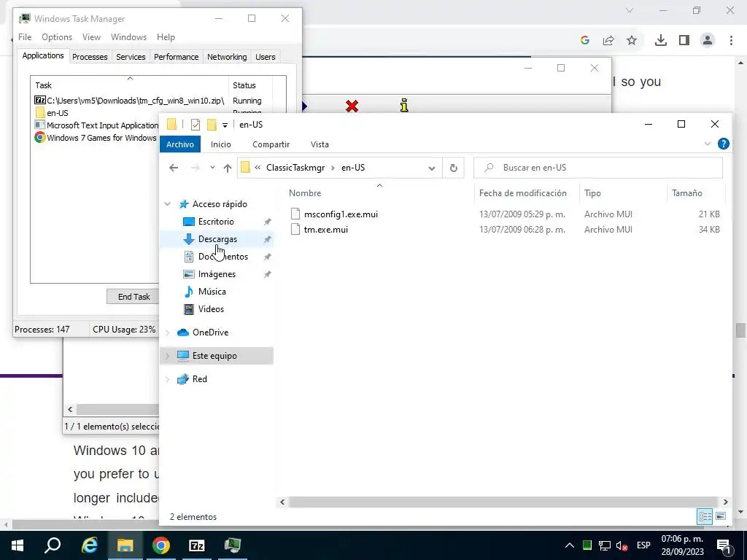Image resolution: width=747 pixels, height=560 pixels.
Task: Open quick access toolbar customize dropdown
Action: pos(225,125)
